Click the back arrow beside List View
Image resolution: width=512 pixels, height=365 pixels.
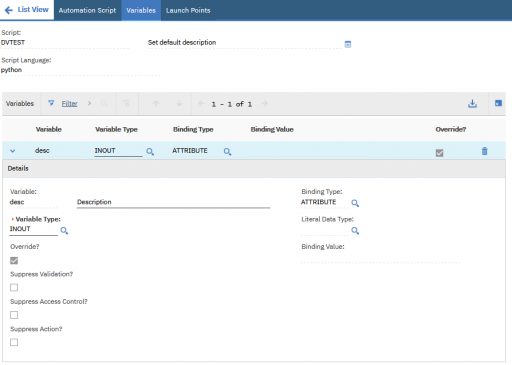tap(9, 10)
